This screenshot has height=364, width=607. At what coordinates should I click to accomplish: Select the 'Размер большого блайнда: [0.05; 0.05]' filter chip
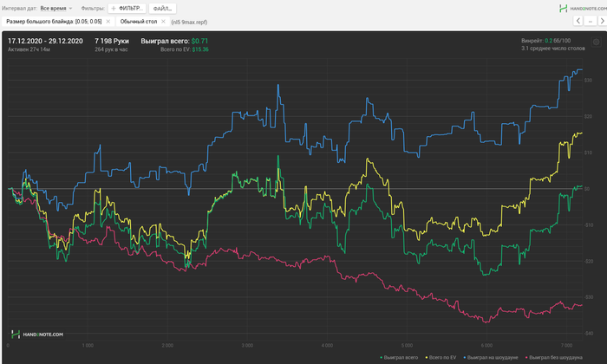[54, 21]
